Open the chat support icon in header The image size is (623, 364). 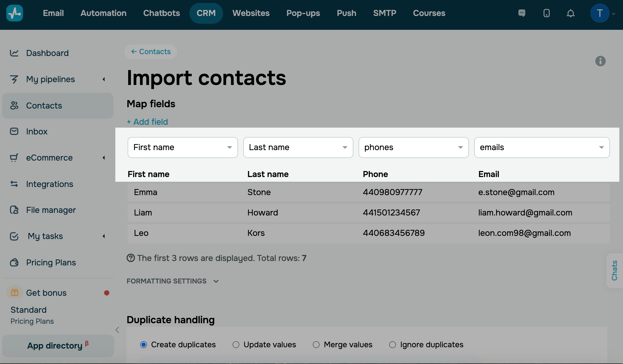coord(522,13)
